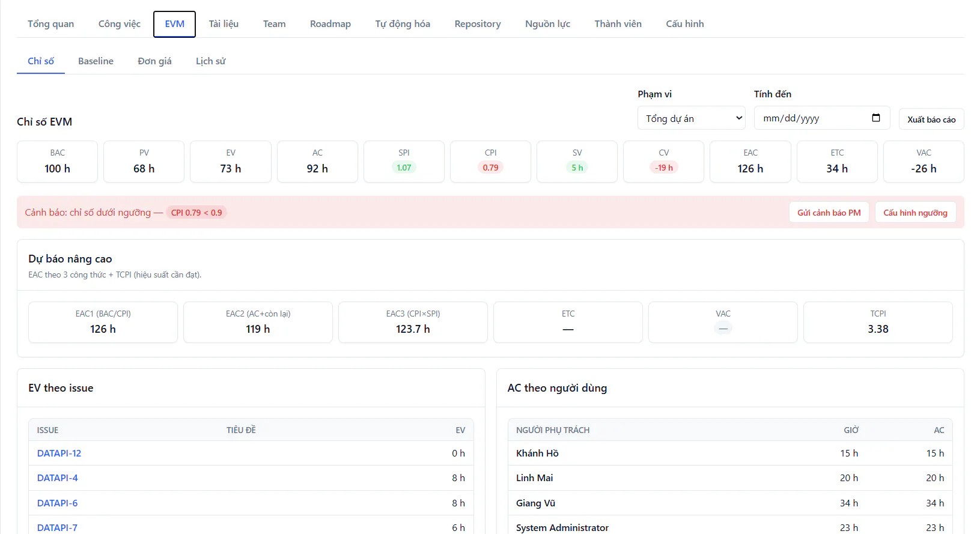The width and height of the screenshot is (980, 534).
Task: View the Lịch sử sub-tab
Action: click(211, 61)
